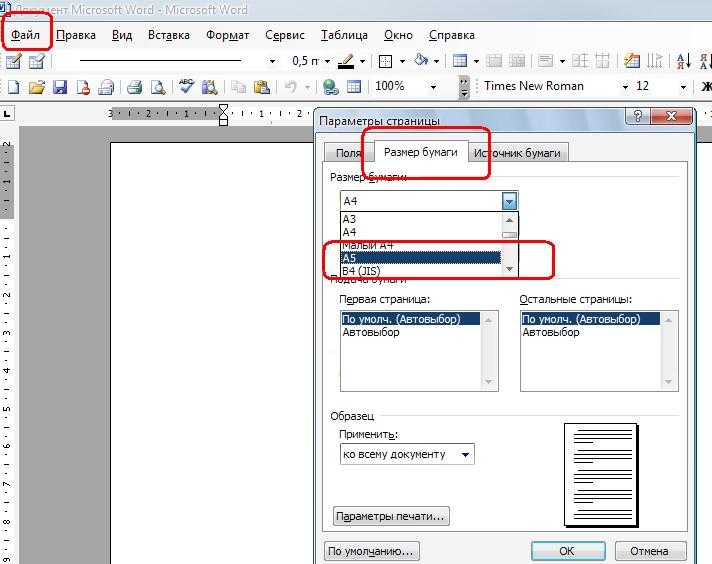Select A5 in the paper size list
This screenshot has width=712, height=564.
click(x=420, y=258)
